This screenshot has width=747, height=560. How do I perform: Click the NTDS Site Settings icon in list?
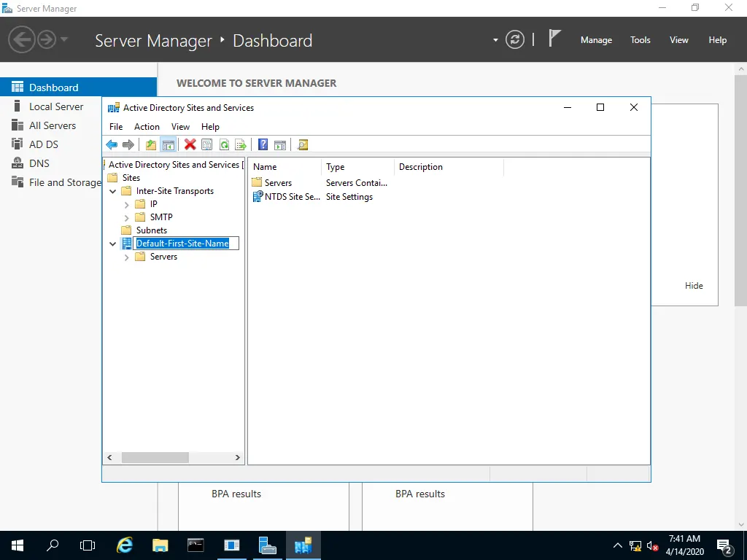(258, 197)
